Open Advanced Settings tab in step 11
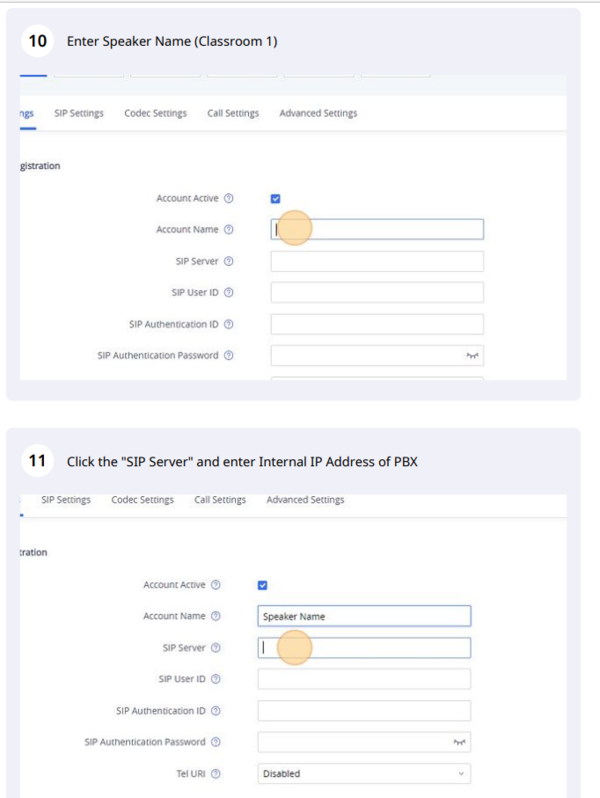The image size is (600, 798). tap(305, 499)
